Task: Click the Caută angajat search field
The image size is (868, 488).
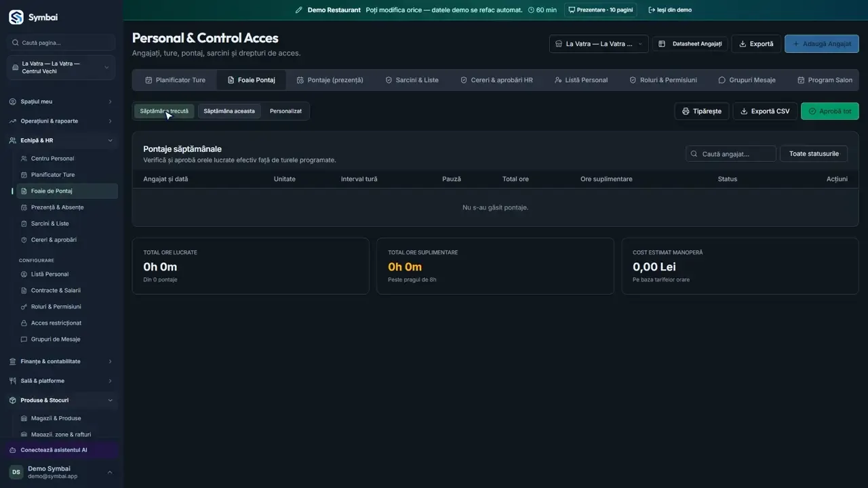Action: click(x=731, y=154)
